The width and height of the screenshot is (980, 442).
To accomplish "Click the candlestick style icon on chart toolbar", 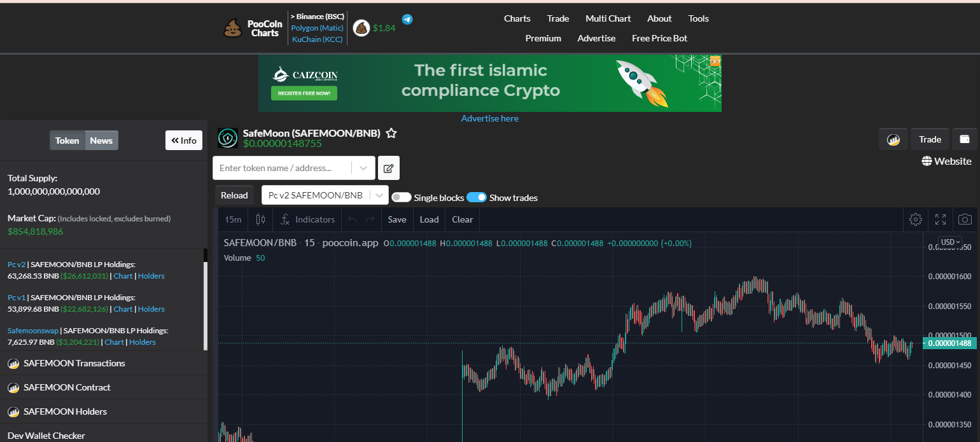I will pyautogui.click(x=260, y=219).
